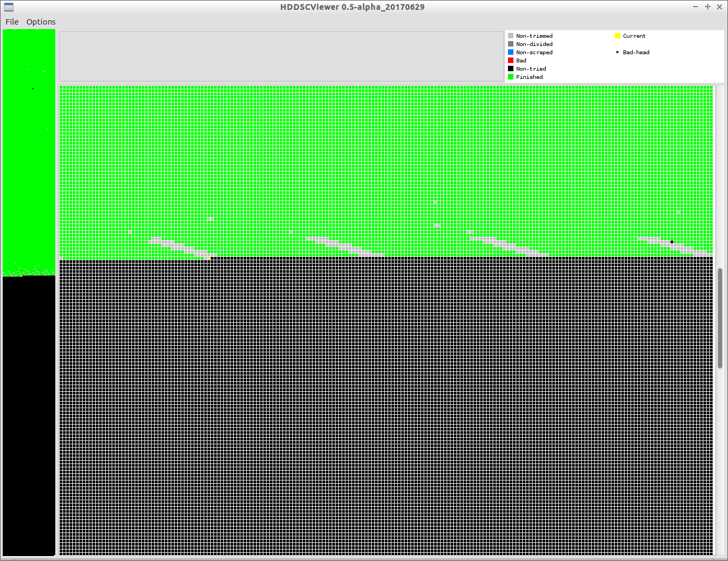The width and height of the screenshot is (728, 561).
Task: Click the "Non-divided" legend label
Action: click(x=534, y=44)
